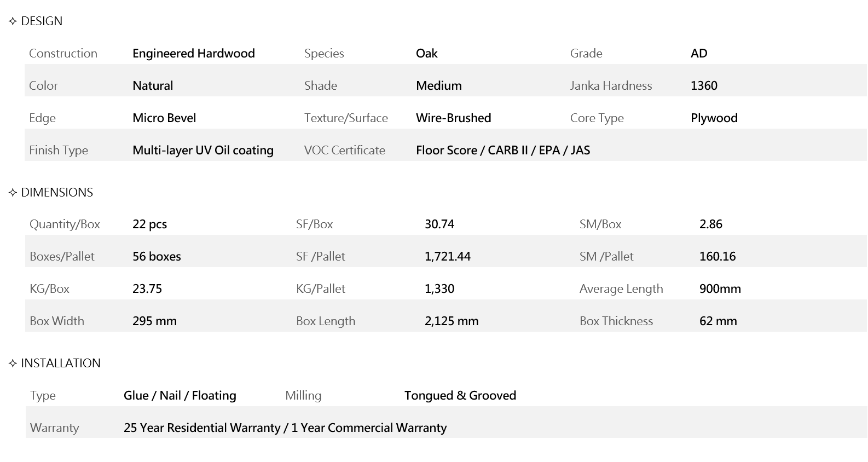This screenshot has width=868, height=462.
Task: Click the Janka Hardness value 1360
Action: pyautogui.click(x=704, y=86)
